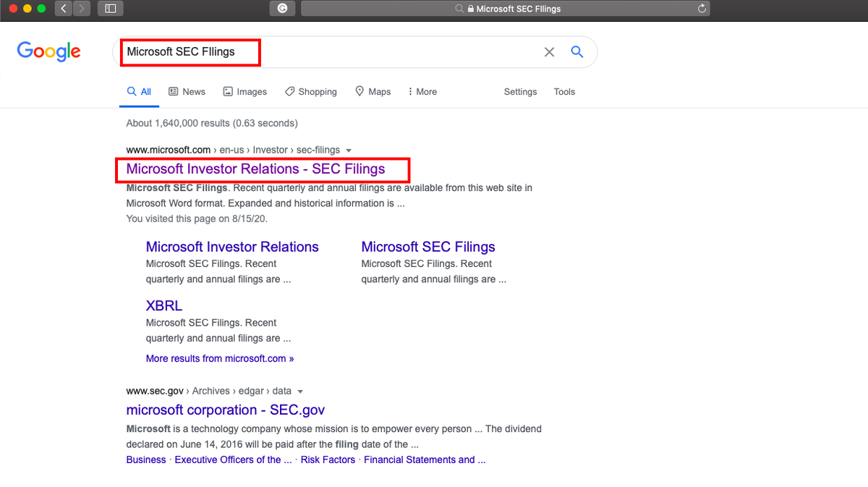
Task: Switch to the News tab
Action: tap(187, 92)
